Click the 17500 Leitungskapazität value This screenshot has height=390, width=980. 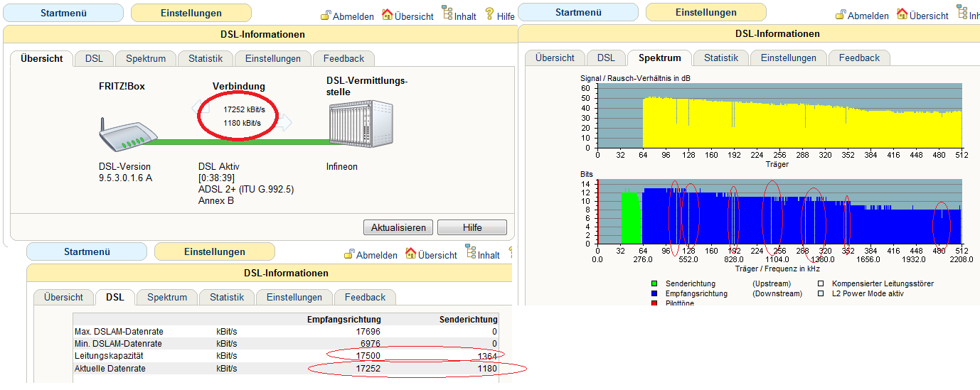[x=368, y=356]
